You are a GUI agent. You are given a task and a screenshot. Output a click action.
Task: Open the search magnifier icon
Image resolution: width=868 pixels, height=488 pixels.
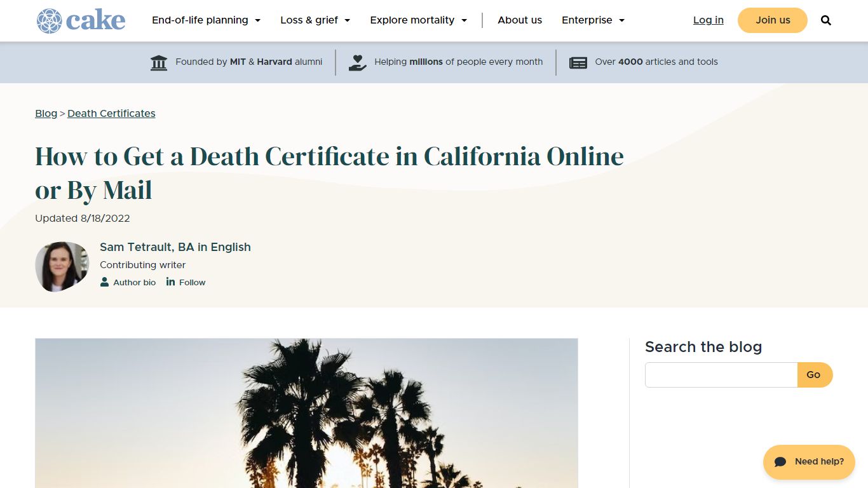pyautogui.click(x=826, y=20)
